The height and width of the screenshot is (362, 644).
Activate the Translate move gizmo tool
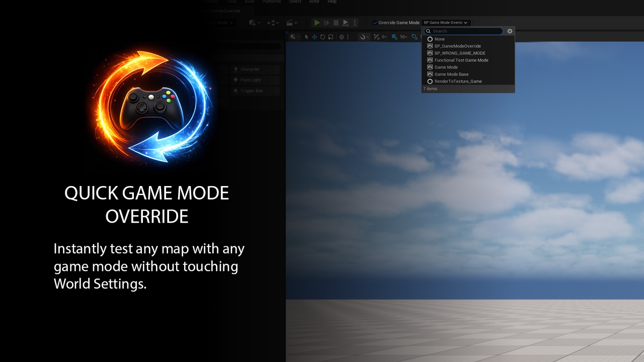click(314, 37)
